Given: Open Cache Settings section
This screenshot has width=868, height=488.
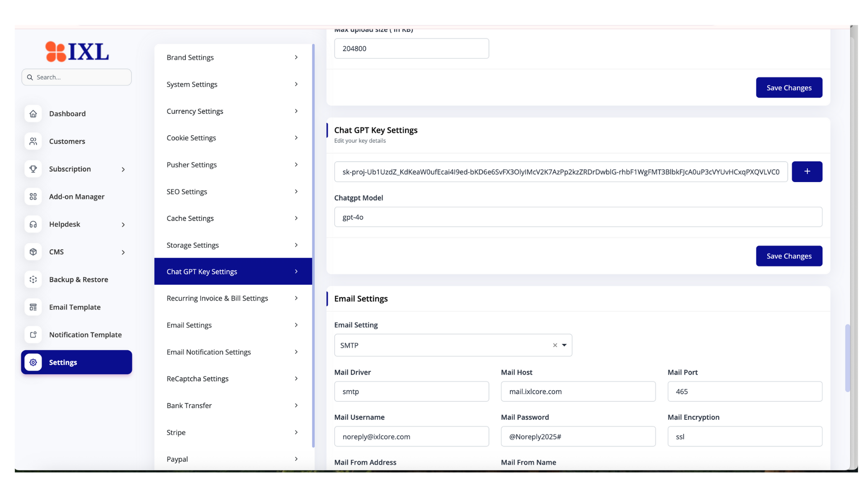Looking at the screenshot, I should [x=233, y=218].
